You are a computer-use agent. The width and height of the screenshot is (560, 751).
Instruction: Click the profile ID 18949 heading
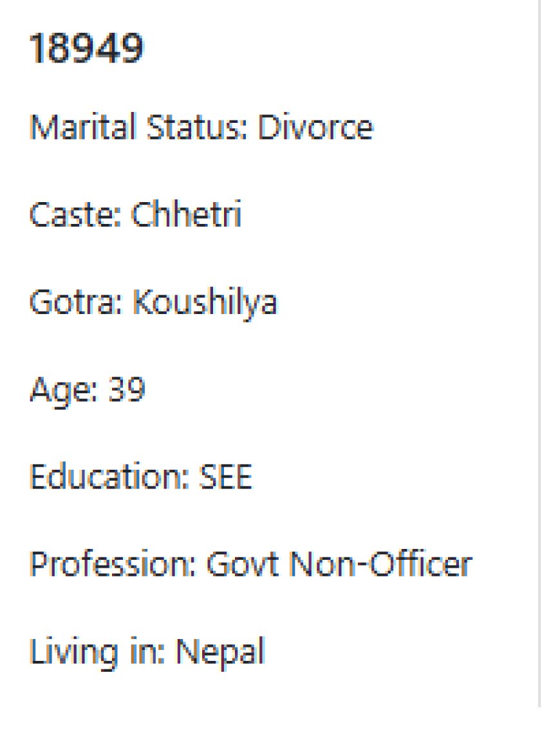(87, 48)
